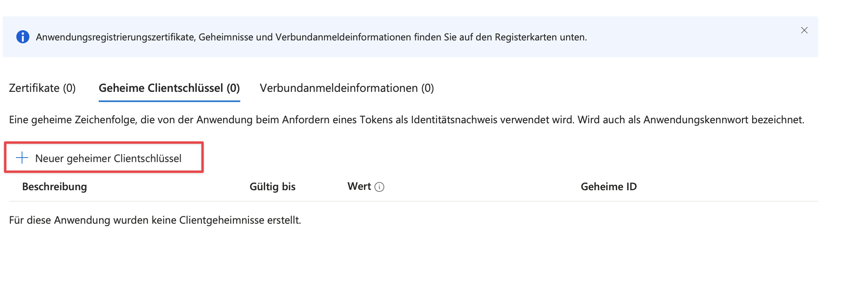The image size is (868, 289).
Task: Click the Beschreibung column header
Action: pyautogui.click(x=55, y=187)
